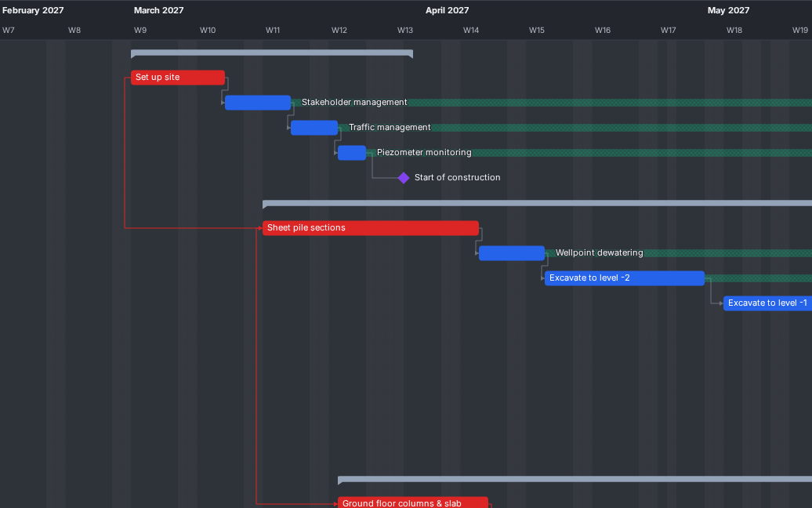
Task: Click week W9 in the timeline header
Action: (140, 30)
